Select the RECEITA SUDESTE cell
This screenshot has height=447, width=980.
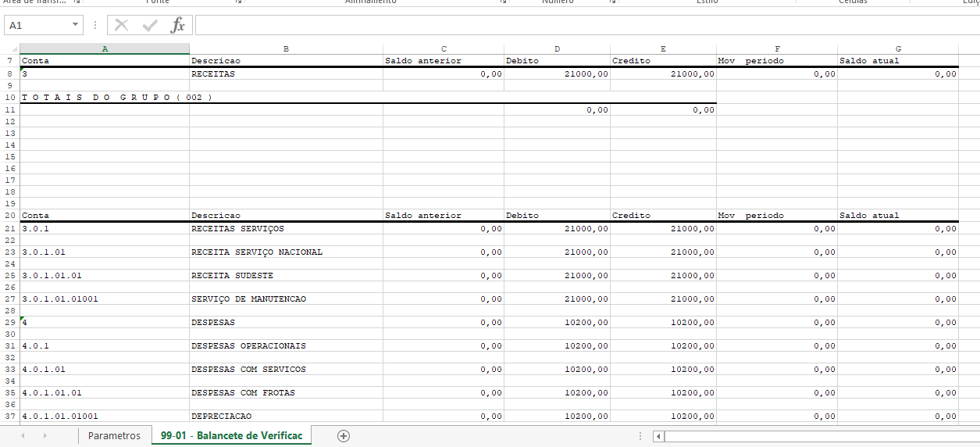(286, 275)
